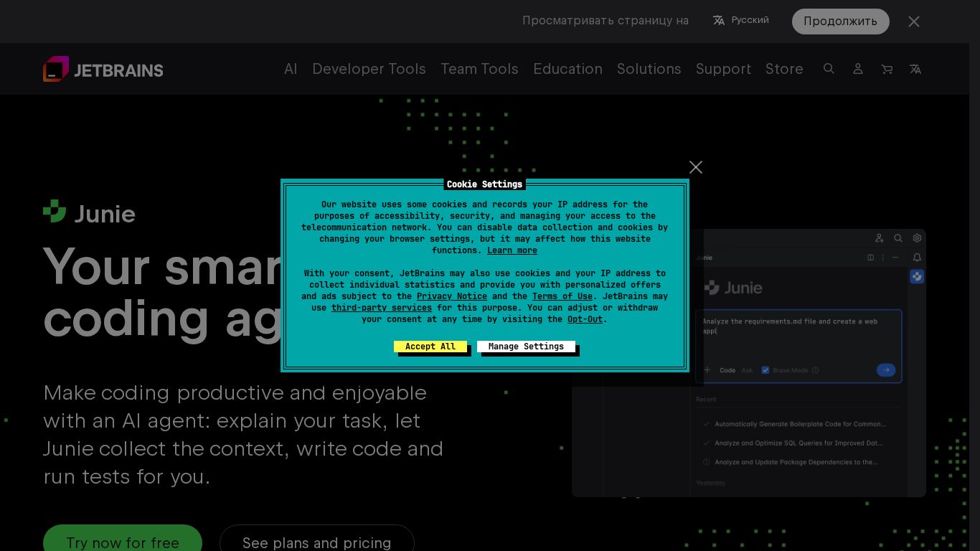Image resolution: width=980 pixels, height=551 pixels.
Task: Select Code mode in prompt box
Action: (727, 370)
